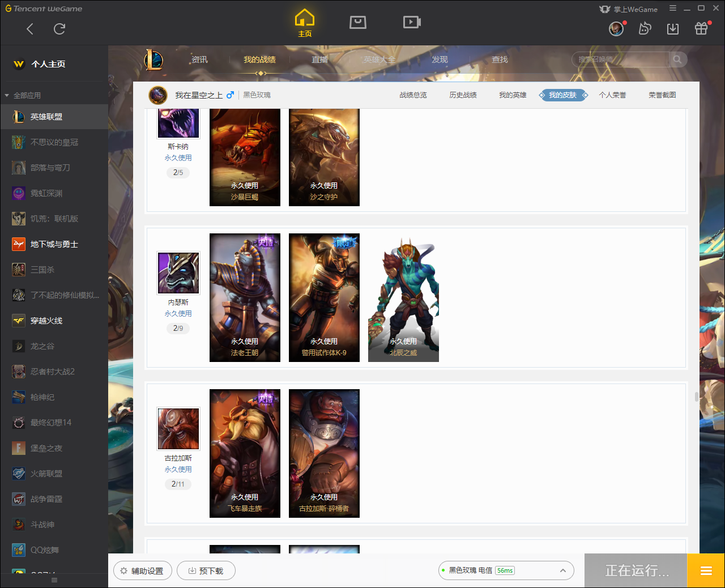Go back with the left arrow button
The height and width of the screenshot is (588, 725).
(x=30, y=29)
